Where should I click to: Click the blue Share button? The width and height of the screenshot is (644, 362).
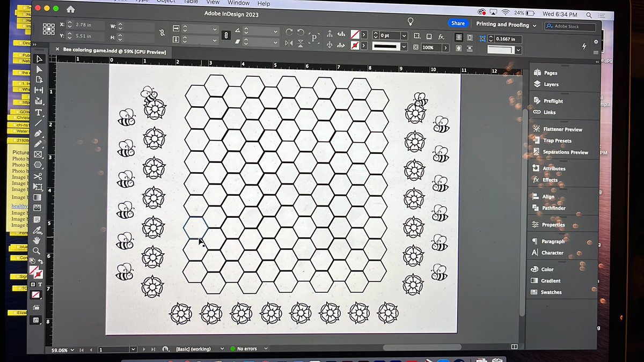pos(458,23)
